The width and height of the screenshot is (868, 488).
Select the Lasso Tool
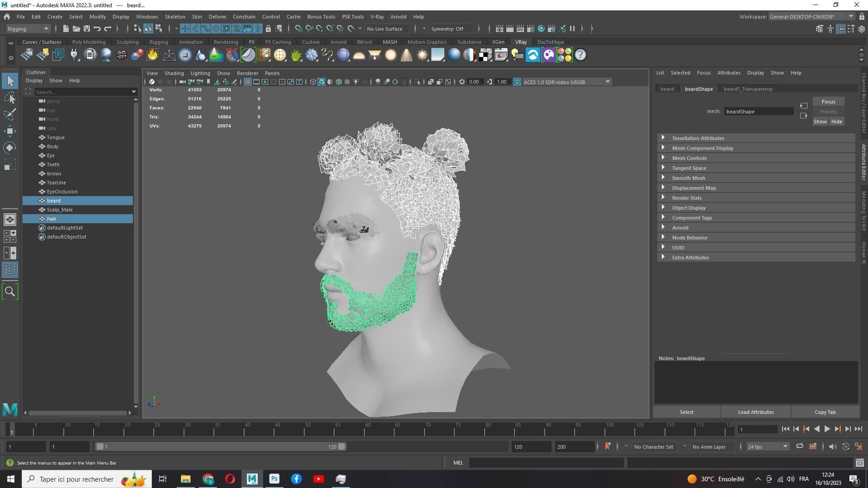tap(10, 98)
